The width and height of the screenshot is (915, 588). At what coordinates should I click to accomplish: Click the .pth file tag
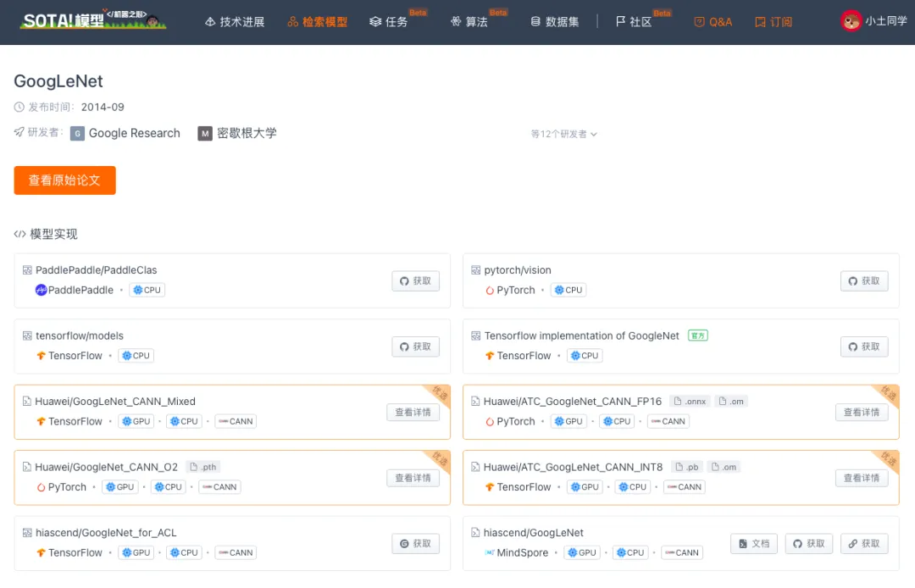[203, 467]
